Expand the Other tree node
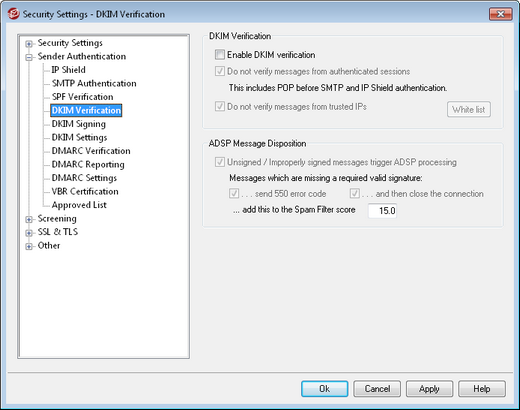The image size is (520, 410). click(x=29, y=246)
